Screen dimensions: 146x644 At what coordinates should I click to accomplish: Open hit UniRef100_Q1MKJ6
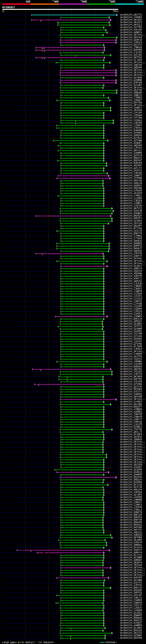[x=131, y=40]
